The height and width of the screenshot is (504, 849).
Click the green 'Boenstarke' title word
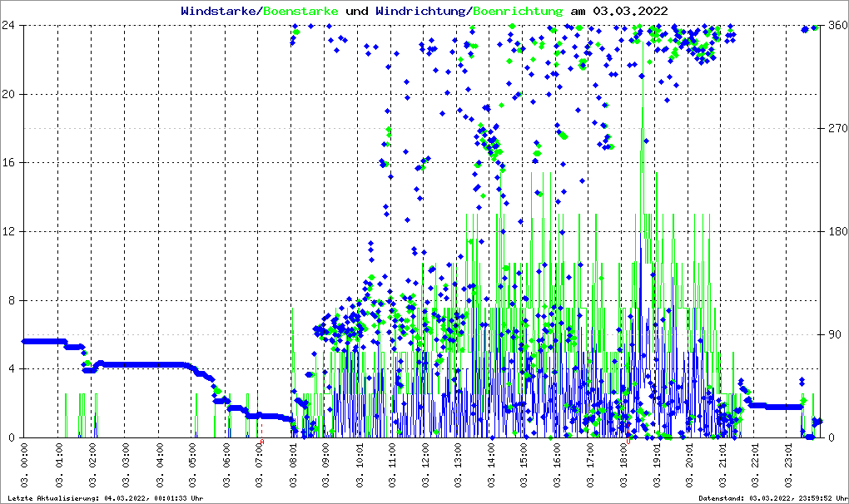300,11
